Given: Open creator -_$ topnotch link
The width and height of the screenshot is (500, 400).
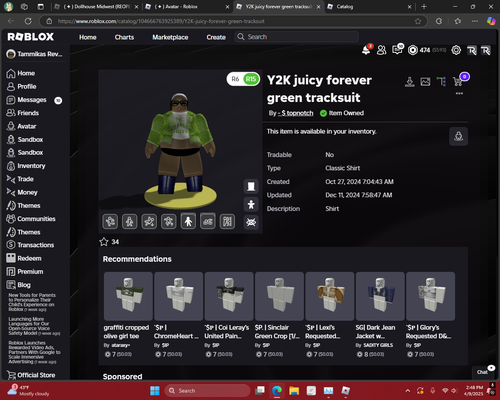Looking at the screenshot, I should [x=295, y=113].
